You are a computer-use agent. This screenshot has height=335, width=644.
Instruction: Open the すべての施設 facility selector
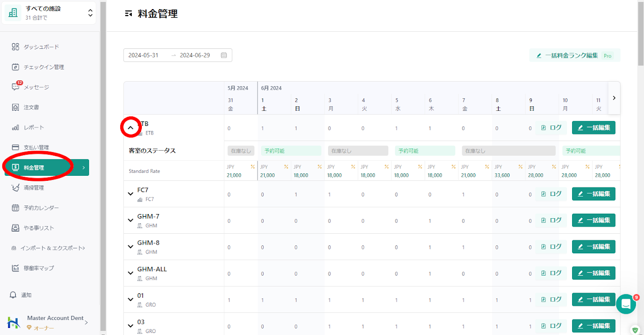49,13
